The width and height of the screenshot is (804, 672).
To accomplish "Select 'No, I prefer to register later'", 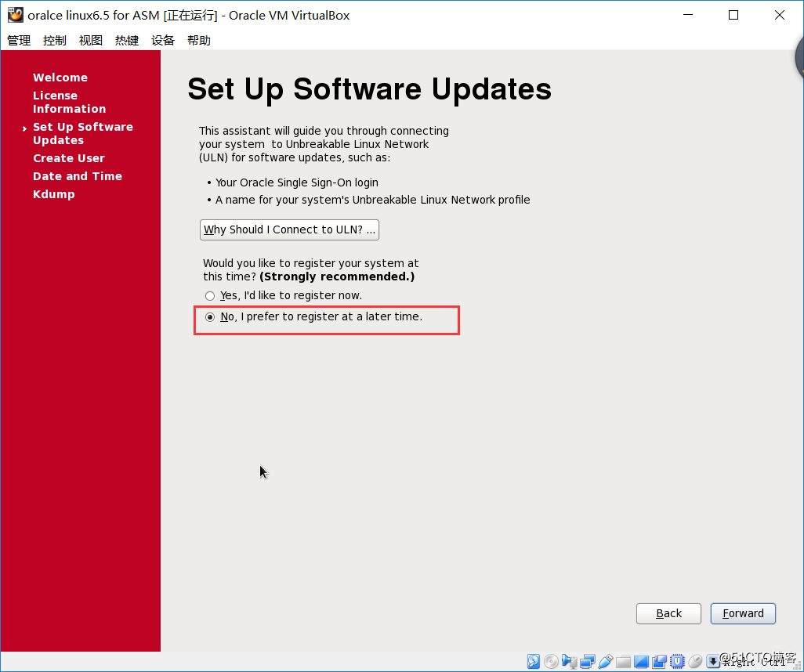I will [313, 316].
